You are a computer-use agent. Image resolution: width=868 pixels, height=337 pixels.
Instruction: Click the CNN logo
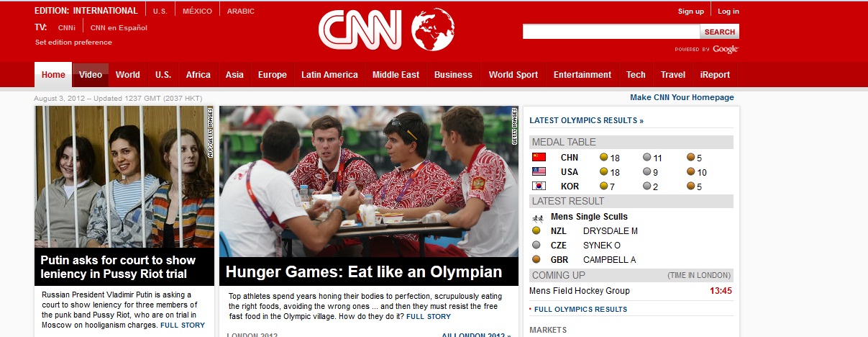(x=360, y=30)
